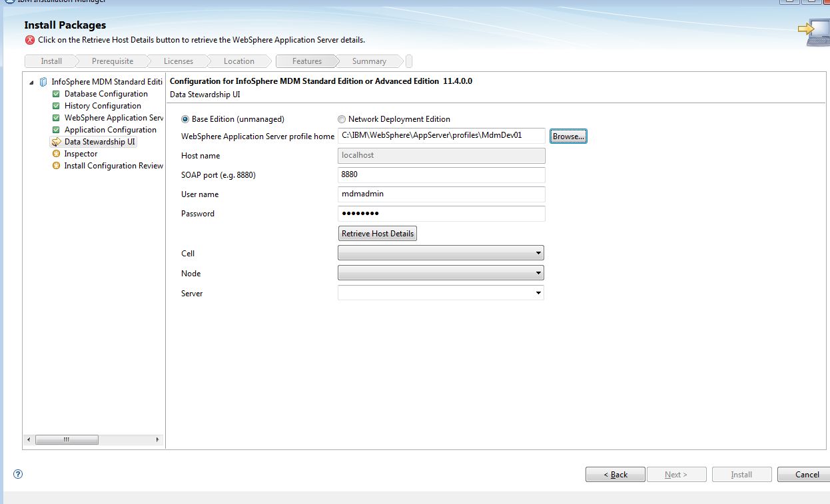The width and height of the screenshot is (830, 504).
Task: Click the Cancel button
Action: coord(805,475)
